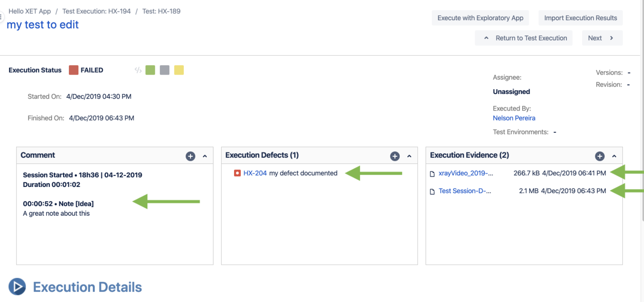
Task: Collapse the Execution Evidence panel
Action: point(614,156)
